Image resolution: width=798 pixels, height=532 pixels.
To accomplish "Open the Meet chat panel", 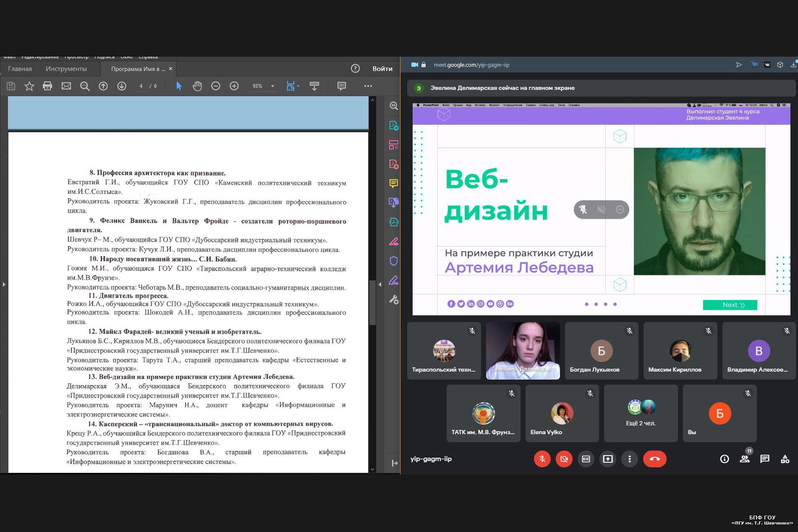I will click(x=765, y=459).
